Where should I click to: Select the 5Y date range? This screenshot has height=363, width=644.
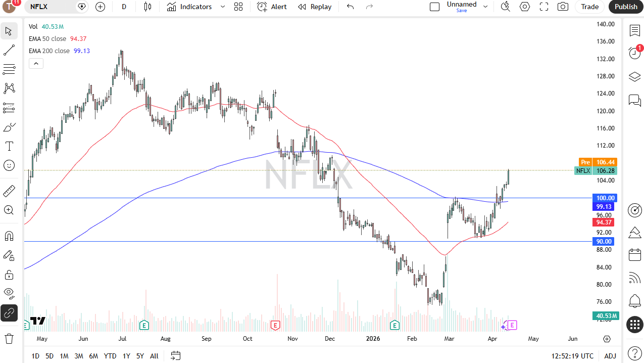[x=140, y=356]
